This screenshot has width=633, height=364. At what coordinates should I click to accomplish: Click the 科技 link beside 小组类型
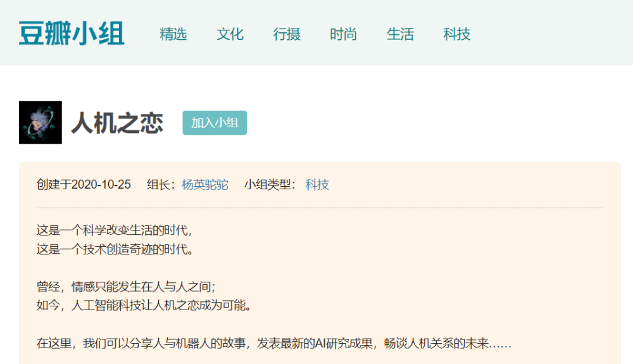coord(317,185)
